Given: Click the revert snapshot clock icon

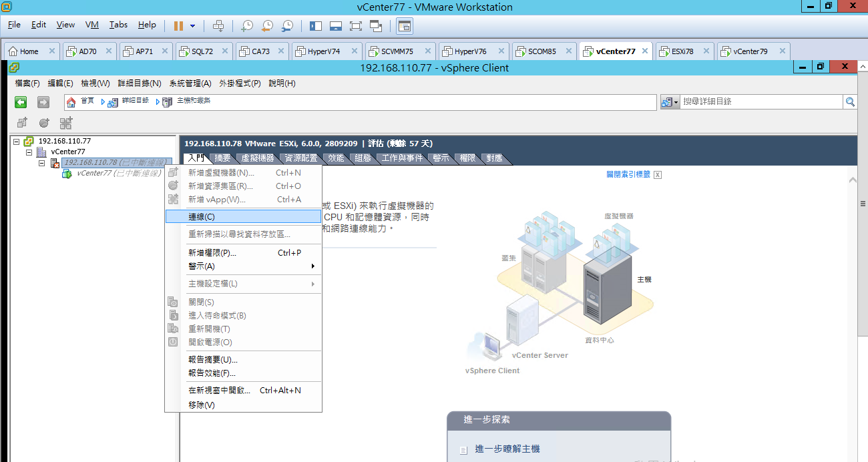Looking at the screenshot, I should [x=267, y=26].
